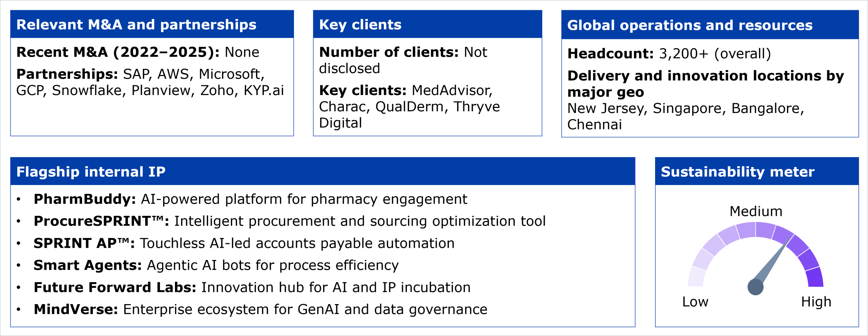Select the PharmBuddy bullet item
Screen dimensions: 868x336
[250, 199]
